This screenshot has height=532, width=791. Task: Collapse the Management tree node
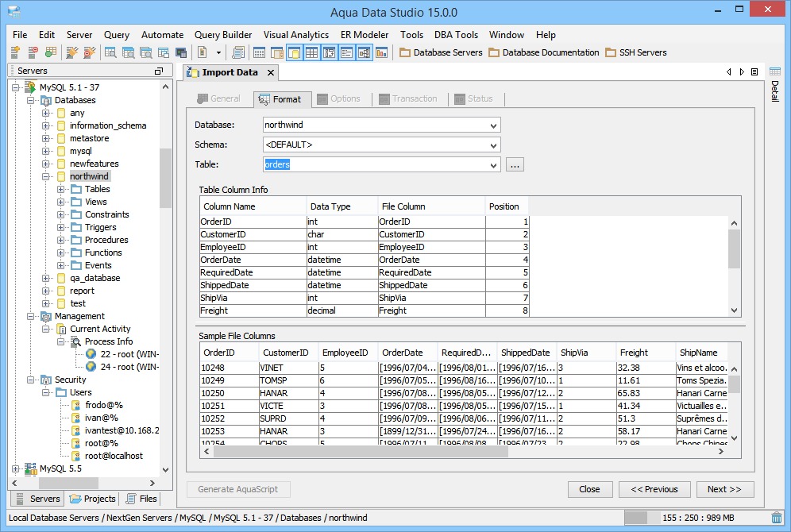(30, 316)
